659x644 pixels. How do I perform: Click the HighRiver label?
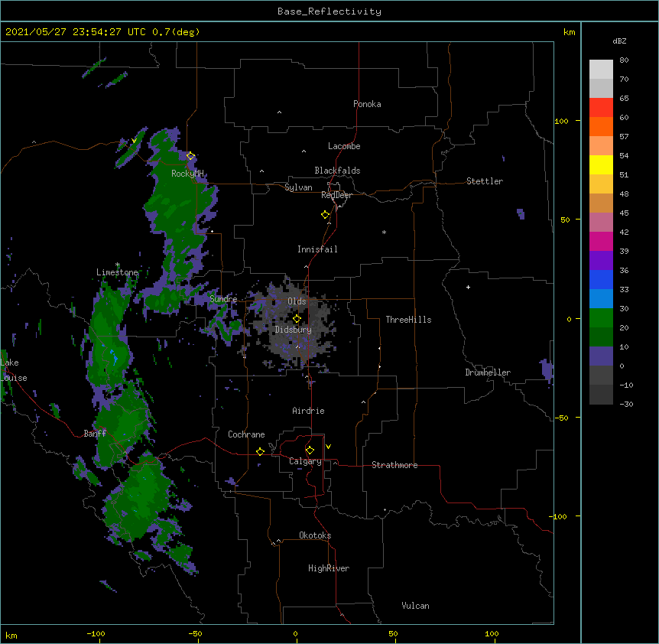click(329, 568)
